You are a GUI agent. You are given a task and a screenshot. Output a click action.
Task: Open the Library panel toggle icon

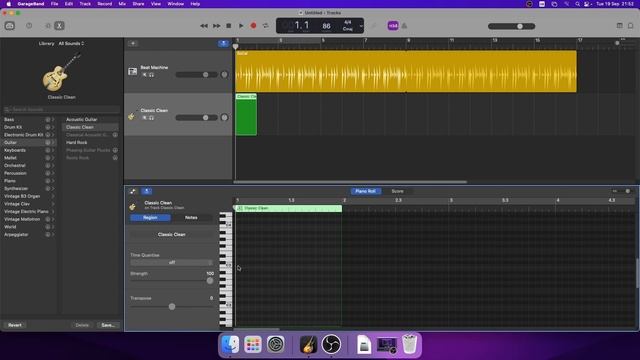click(x=10, y=26)
